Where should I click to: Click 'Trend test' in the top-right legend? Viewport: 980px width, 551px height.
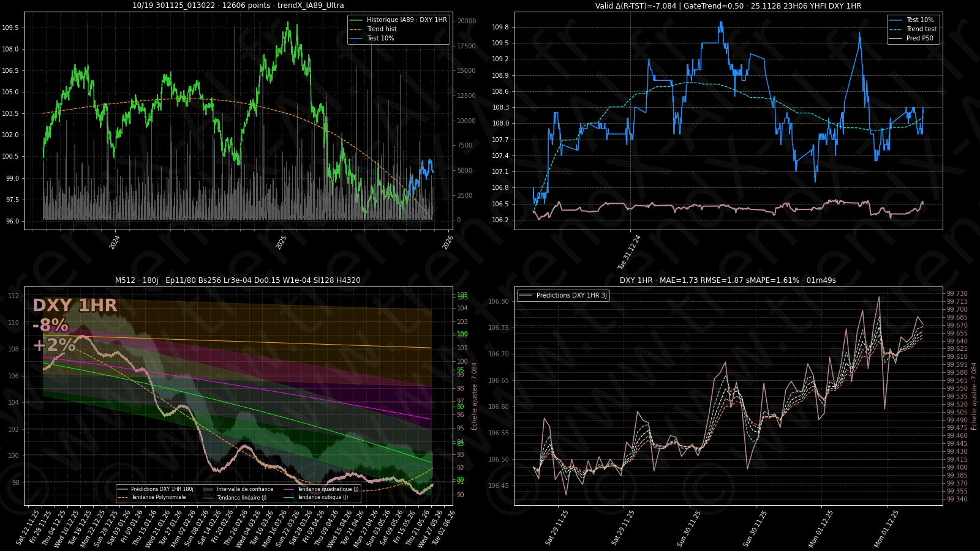(921, 29)
